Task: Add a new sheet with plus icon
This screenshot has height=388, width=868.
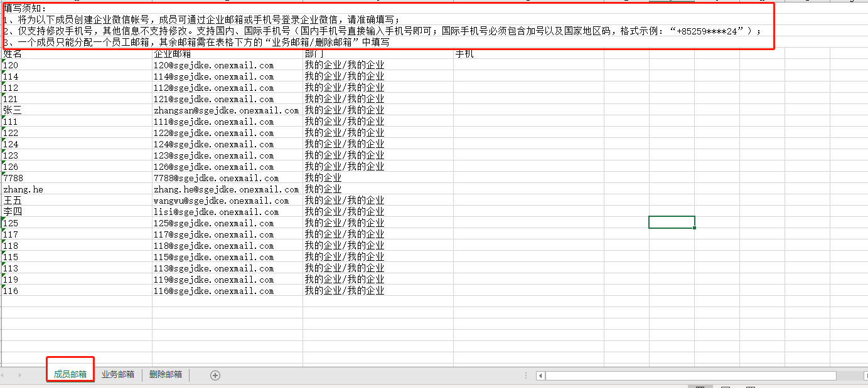Action: (215, 375)
